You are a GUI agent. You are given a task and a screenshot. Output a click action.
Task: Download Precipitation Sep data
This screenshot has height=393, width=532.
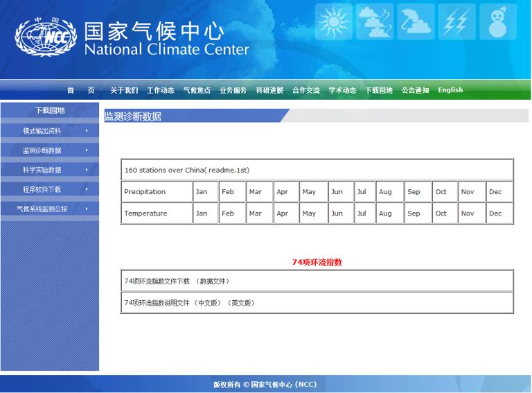414,192
